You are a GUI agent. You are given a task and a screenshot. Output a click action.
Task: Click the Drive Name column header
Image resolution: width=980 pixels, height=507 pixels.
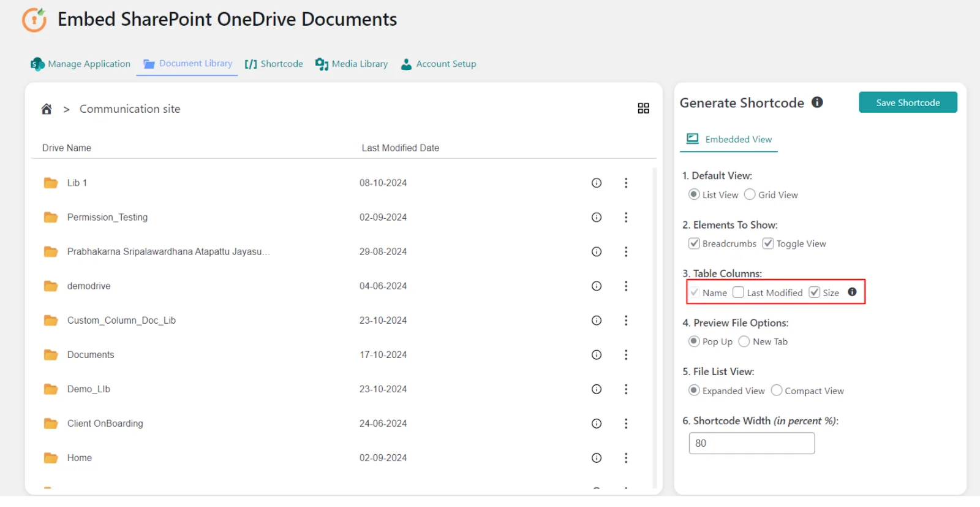tap(67, 148)
